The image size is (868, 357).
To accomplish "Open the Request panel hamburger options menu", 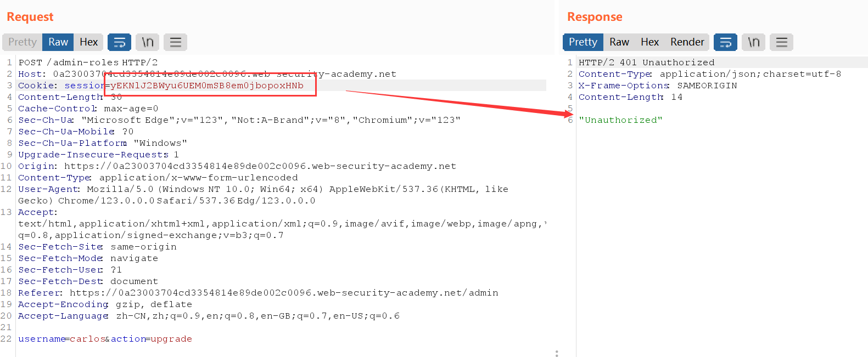I will click(175, 42).
